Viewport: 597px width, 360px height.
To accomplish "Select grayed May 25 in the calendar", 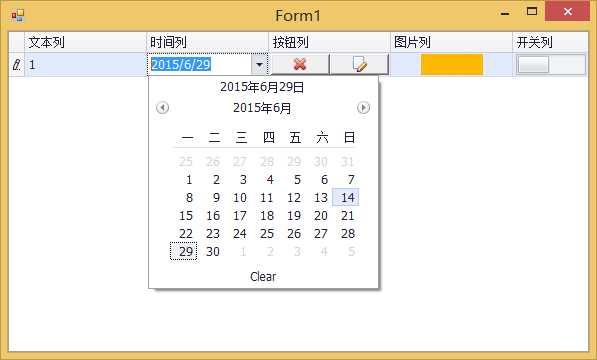I will tap(185, 162).
